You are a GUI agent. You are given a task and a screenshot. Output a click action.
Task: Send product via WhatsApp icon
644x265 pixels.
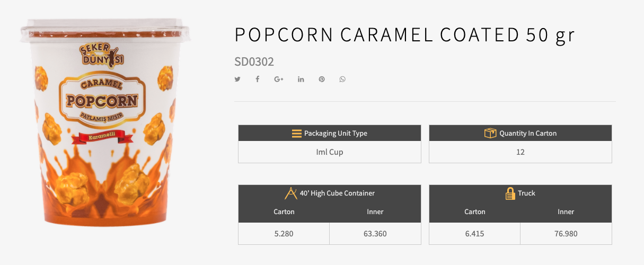[342, 79]
